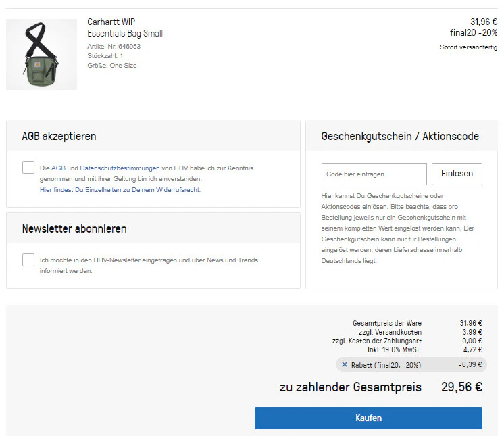Tick the AGB acceptance checkbox

tap(28, 168)
